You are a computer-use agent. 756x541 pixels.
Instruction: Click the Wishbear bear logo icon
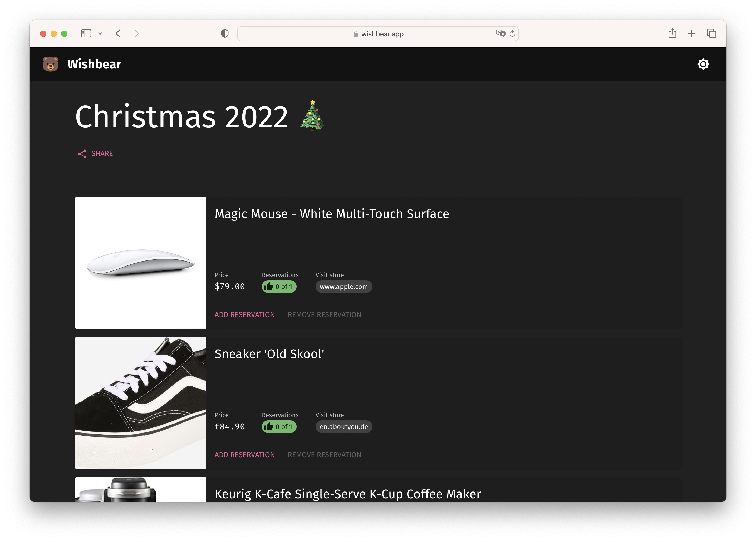click(50, 64)
